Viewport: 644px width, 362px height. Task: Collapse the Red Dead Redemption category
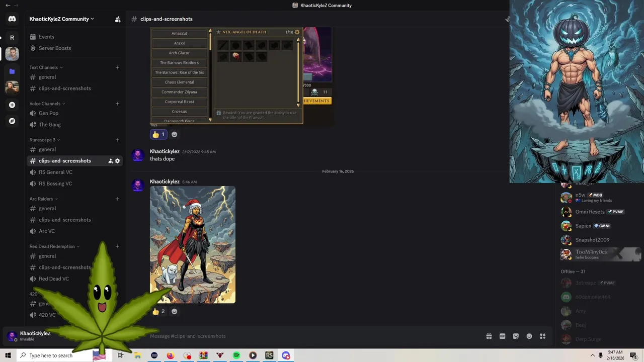pos(54,246)
